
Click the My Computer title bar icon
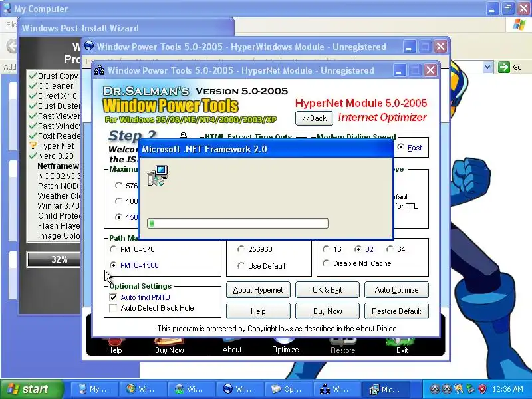pyautogui.click(x=7, y=8)
